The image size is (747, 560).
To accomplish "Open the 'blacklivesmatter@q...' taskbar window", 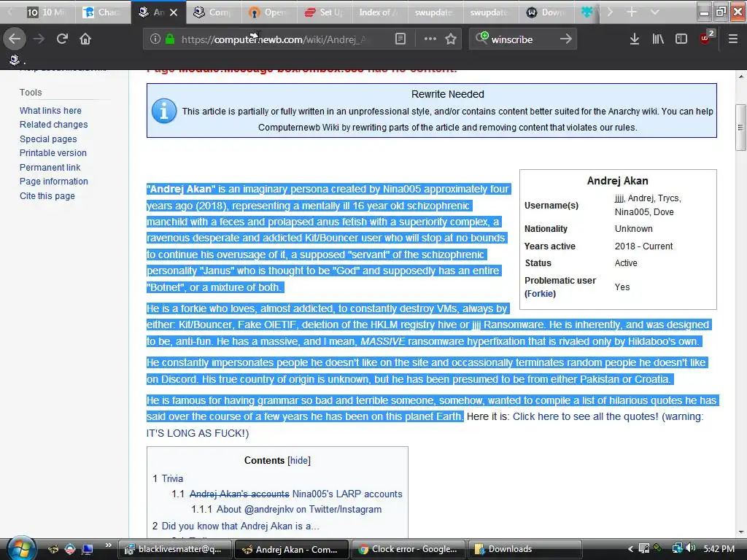I will tap(175, 549).
